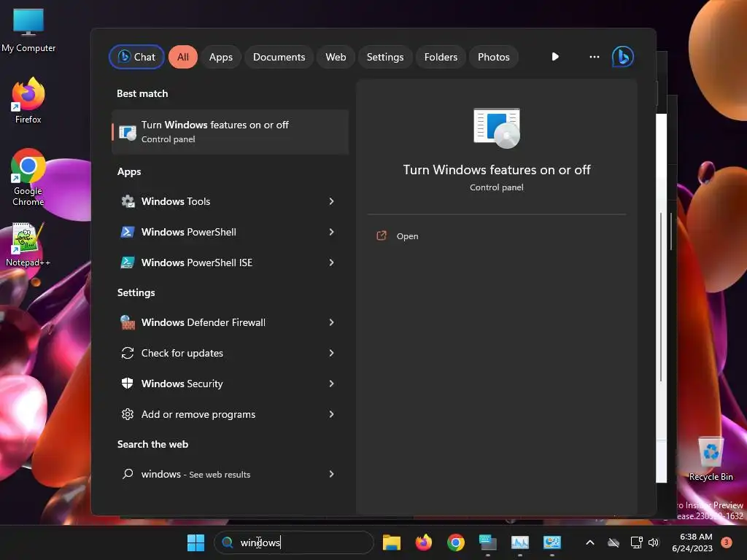Switch to the Documents filter
747x560 pixels.
(x=279, y=57)
